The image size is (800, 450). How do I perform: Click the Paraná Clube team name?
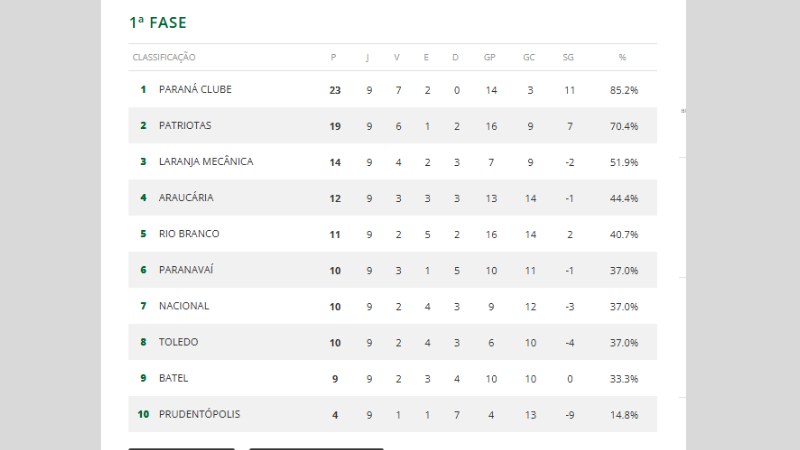195,90
